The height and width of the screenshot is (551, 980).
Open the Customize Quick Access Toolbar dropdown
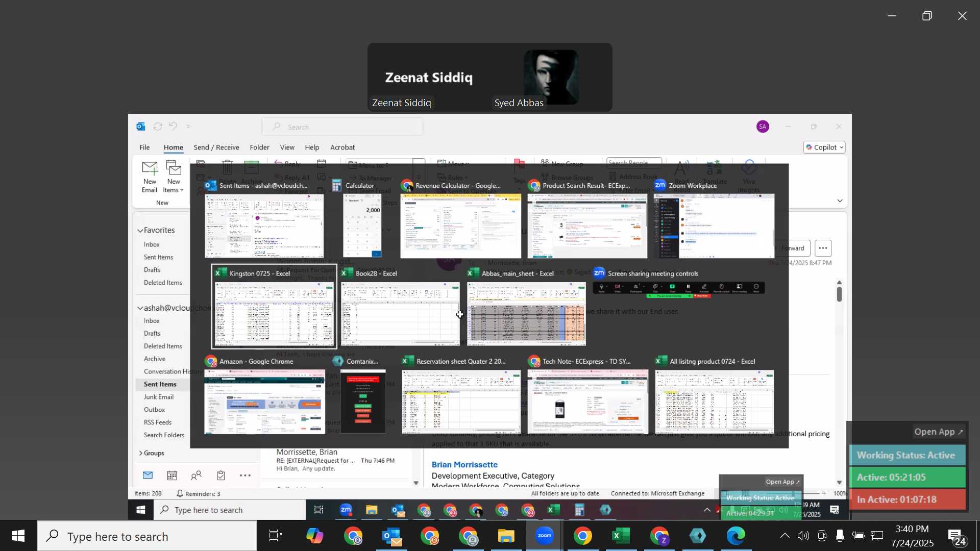coord(188,127)
